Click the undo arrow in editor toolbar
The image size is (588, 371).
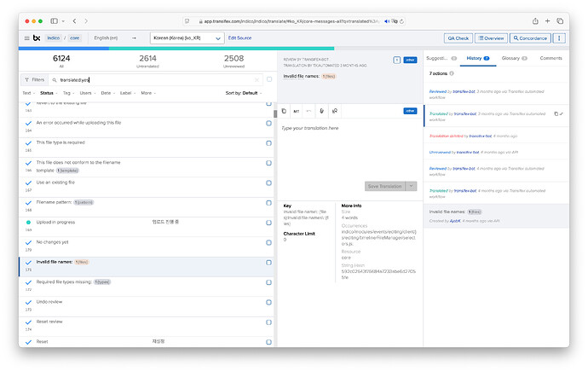click(308, 111)
